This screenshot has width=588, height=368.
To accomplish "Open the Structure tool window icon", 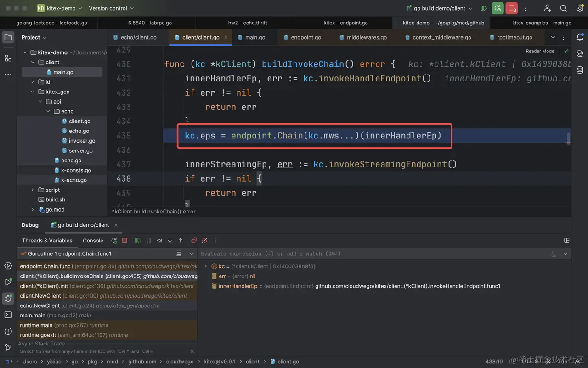I will pyautogui.click(x=8, y=58).
